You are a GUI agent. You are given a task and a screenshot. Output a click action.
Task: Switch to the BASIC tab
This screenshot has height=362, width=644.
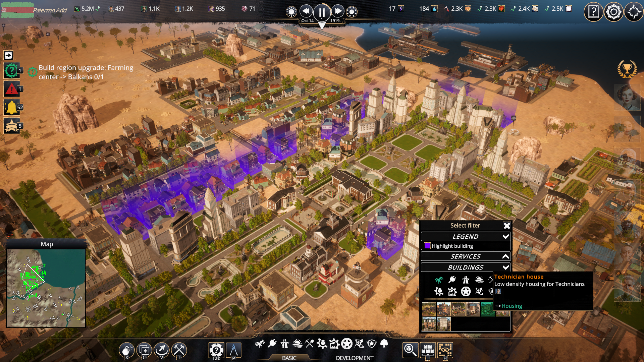point(289,358)
